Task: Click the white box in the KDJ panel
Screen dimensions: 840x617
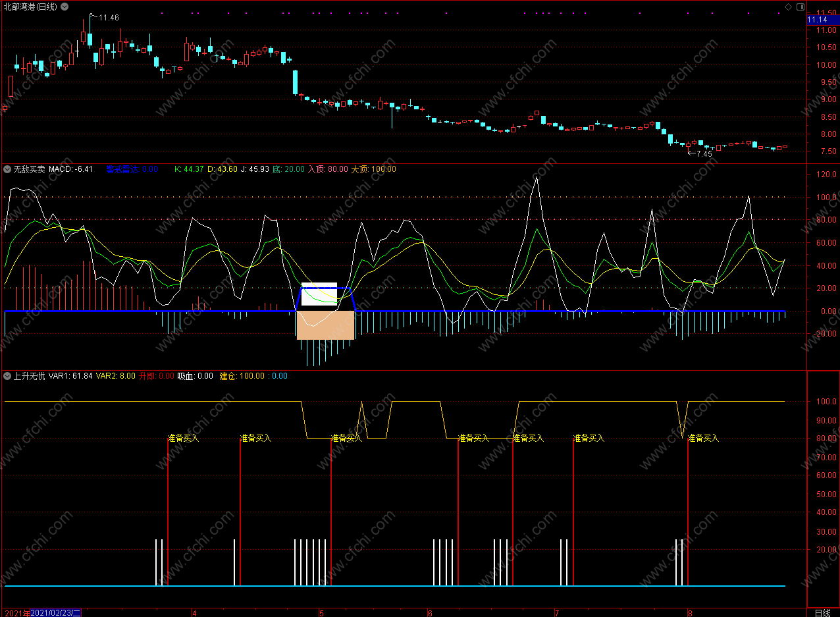Action: pos(319,294)
